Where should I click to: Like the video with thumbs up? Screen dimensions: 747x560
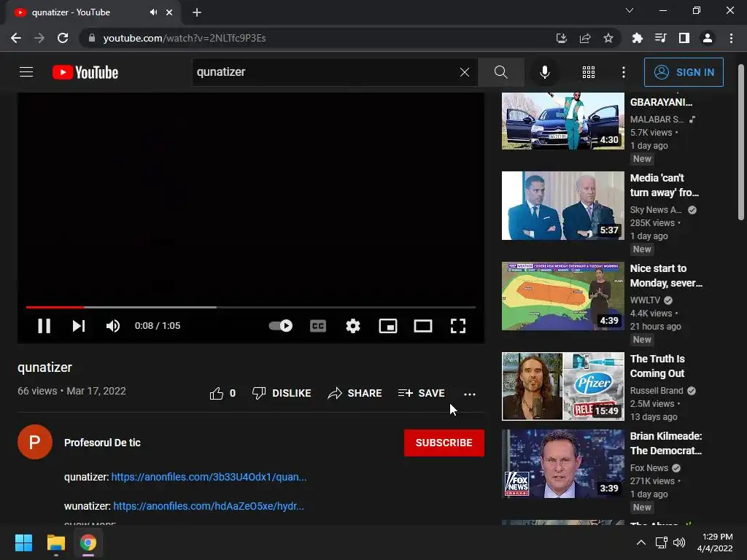tap(222, 393)
